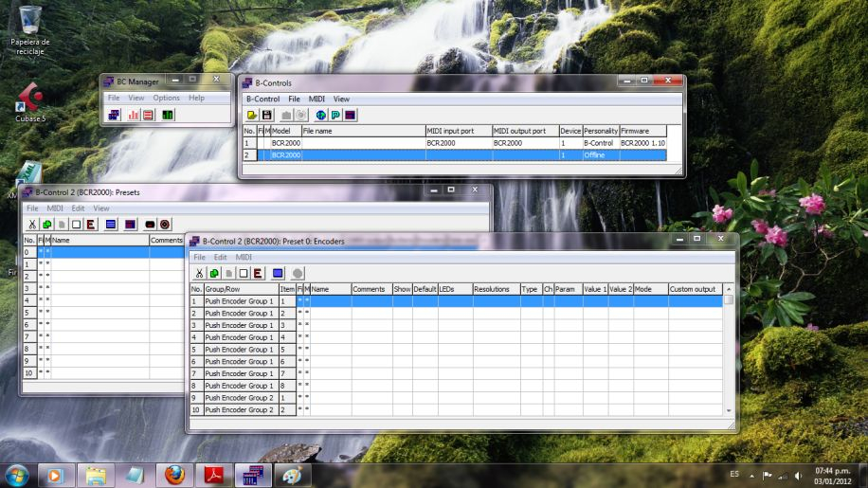868x488 pixels.
Task: Open Firefox from the Windows taskbar
Action: (x=173, y=473)
